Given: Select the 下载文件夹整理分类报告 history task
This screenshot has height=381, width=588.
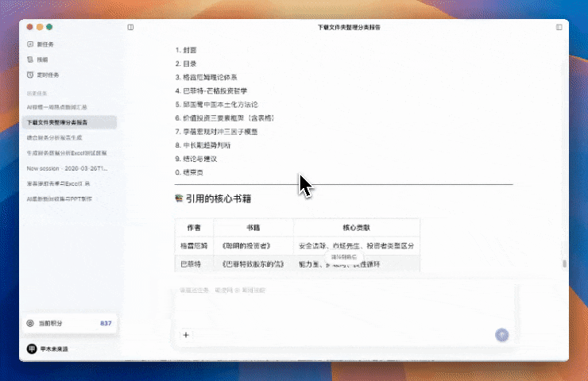Looking at the screenshot, I should point(69,122).
